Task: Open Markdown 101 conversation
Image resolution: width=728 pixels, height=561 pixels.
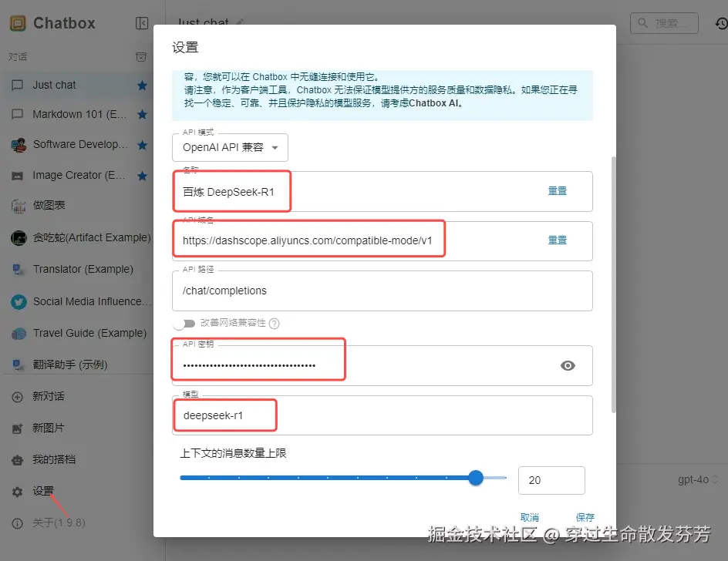Action: pyautogui.click(x=79, y=114)
